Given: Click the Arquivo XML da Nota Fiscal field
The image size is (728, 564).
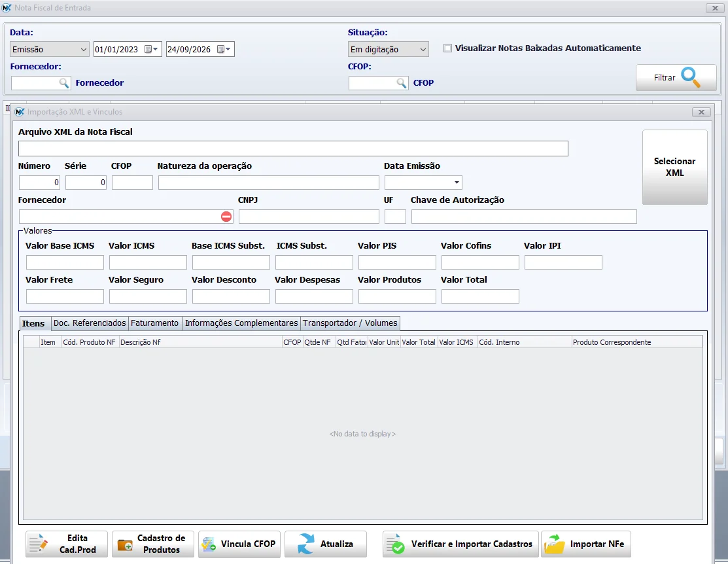Looking at the screenshot, I should pyautogui.click(x=293, y=149).
